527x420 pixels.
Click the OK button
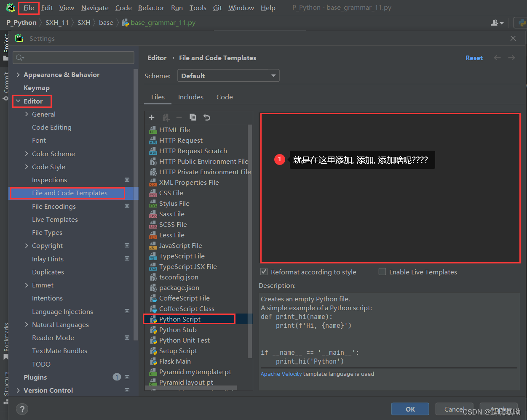point(410,409)
